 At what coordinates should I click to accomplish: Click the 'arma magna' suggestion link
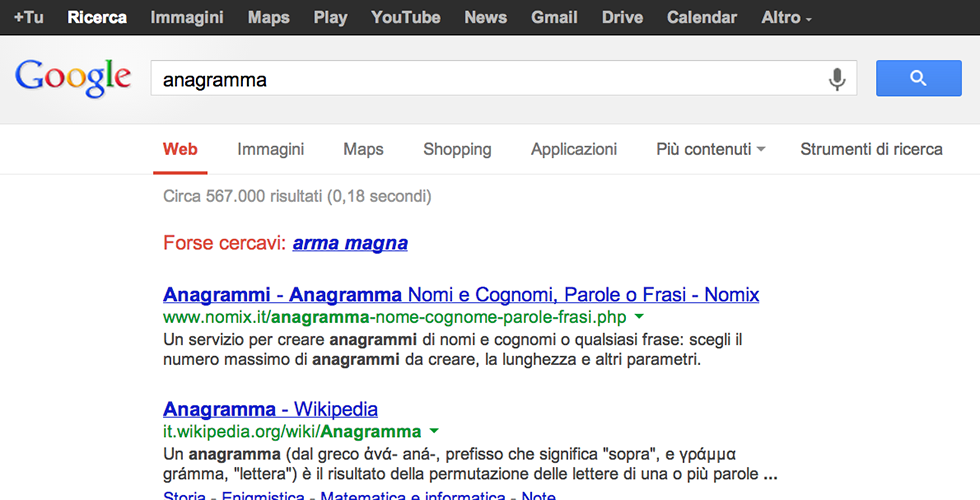coord(350,243)
